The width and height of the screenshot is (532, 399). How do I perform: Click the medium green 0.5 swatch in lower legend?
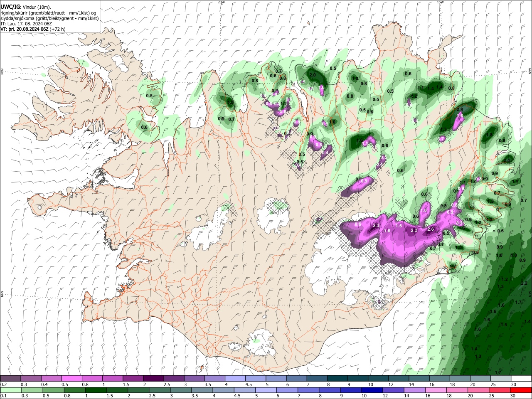point(53,390)
